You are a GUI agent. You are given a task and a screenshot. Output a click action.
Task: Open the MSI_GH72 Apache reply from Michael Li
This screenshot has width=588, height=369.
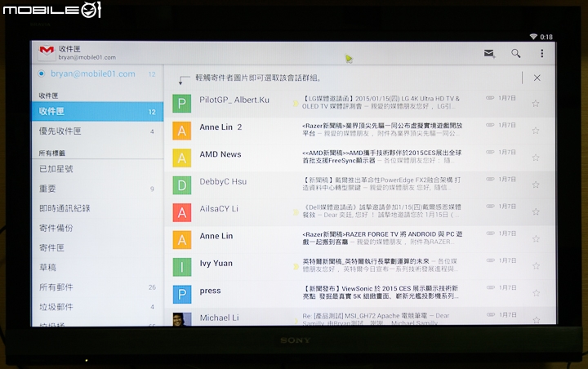pos(360,318)
